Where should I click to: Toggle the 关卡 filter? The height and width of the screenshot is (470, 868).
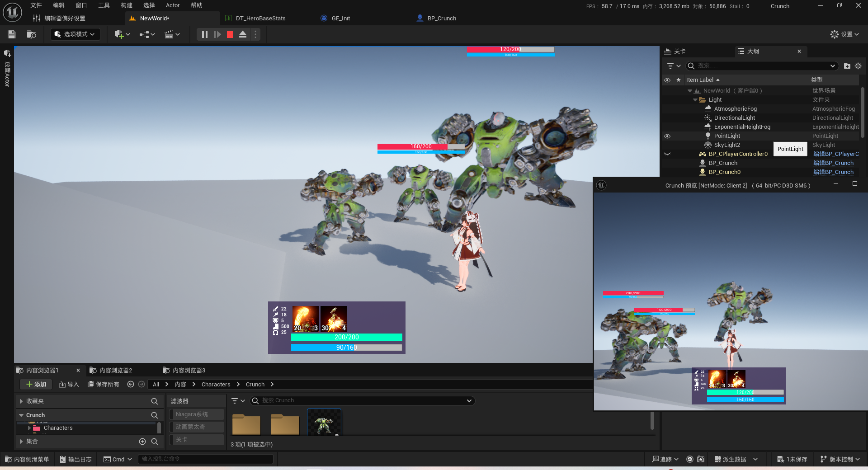(x=197, y=440)
